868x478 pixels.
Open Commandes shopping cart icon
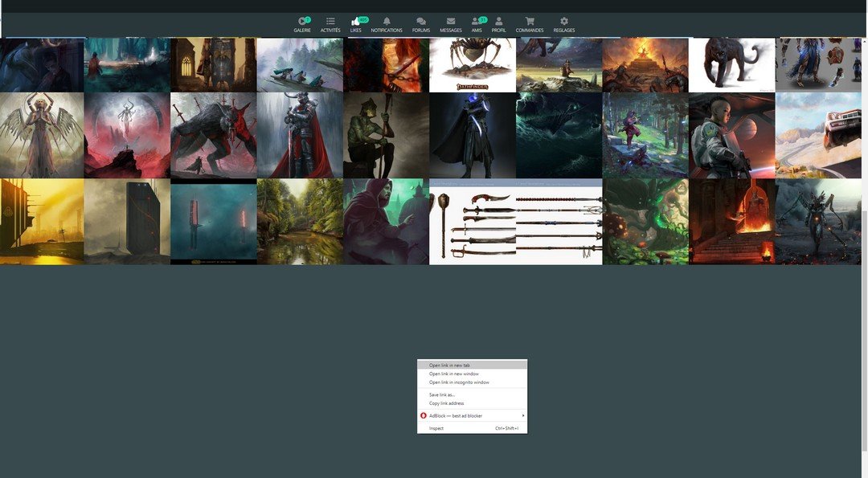point(530,22)
